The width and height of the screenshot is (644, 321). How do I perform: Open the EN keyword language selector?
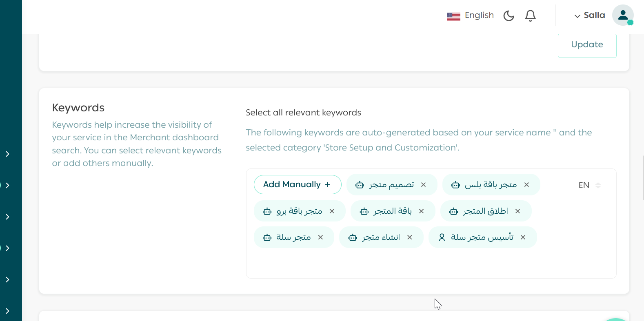click(589, 185)
